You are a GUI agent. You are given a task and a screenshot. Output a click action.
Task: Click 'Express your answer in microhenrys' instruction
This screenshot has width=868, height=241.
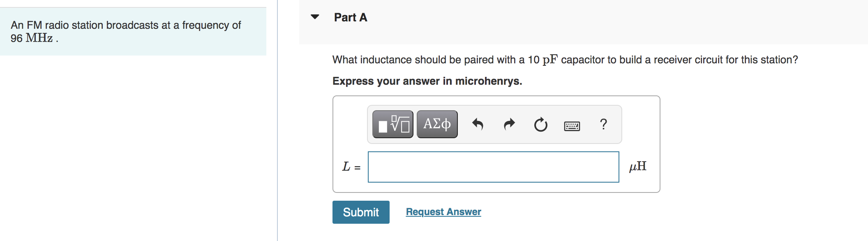pyautogui.click(x=427, y=81)
